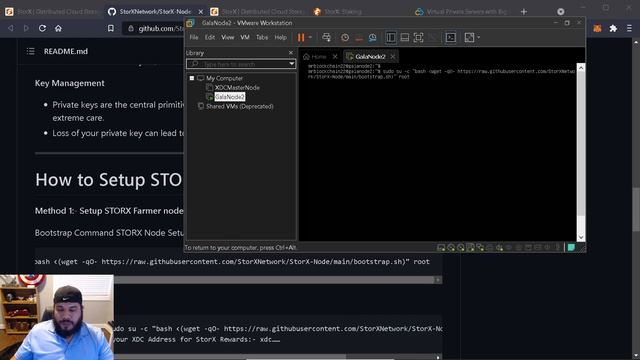Click the orange extension icon in browser toolbar
The width and height of the screenshot is (640, 360).
[597, 28]
